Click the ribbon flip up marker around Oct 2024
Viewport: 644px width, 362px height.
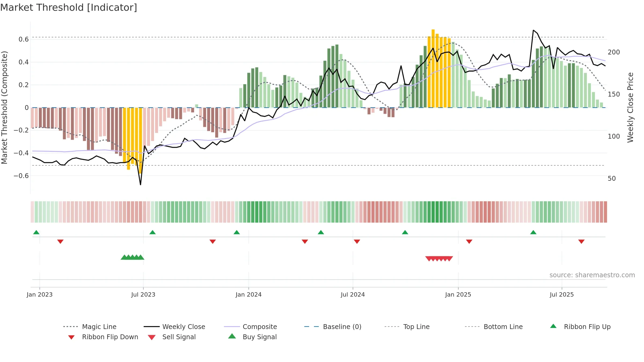(x=405, y=232)
